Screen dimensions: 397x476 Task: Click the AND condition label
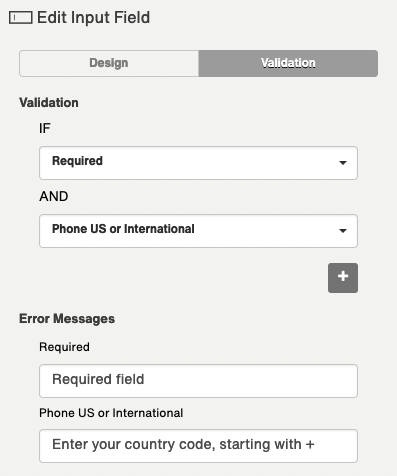click(x=54, y=196)
